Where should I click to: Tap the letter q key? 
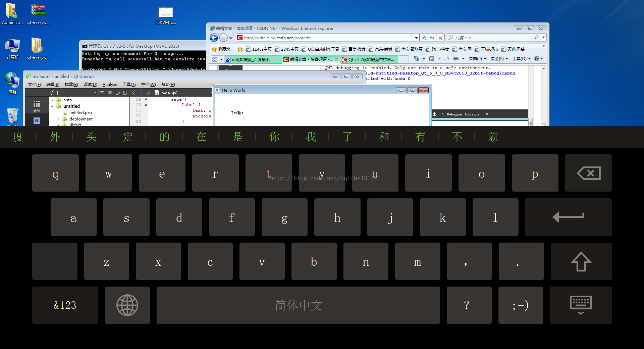(55, 173)
